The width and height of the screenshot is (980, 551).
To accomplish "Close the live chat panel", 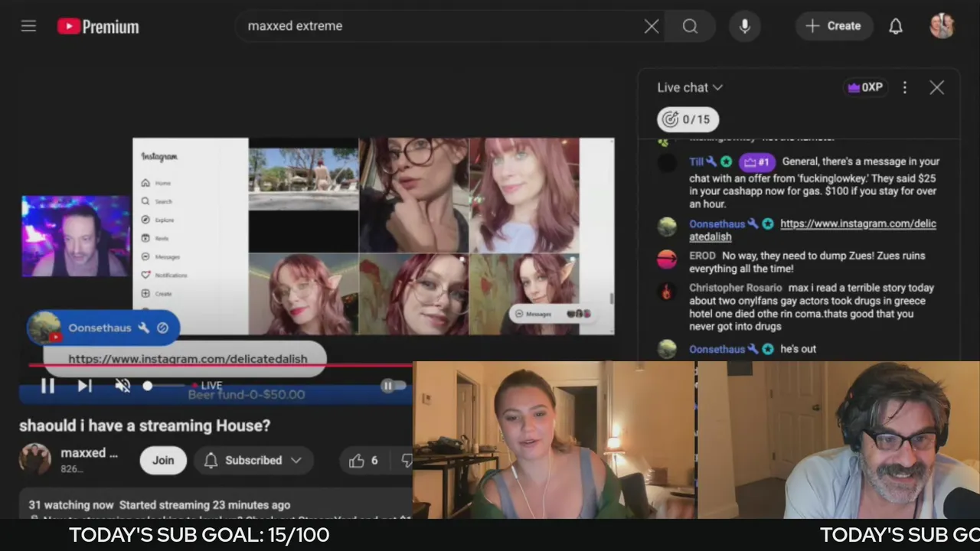I will click(936, 87).
